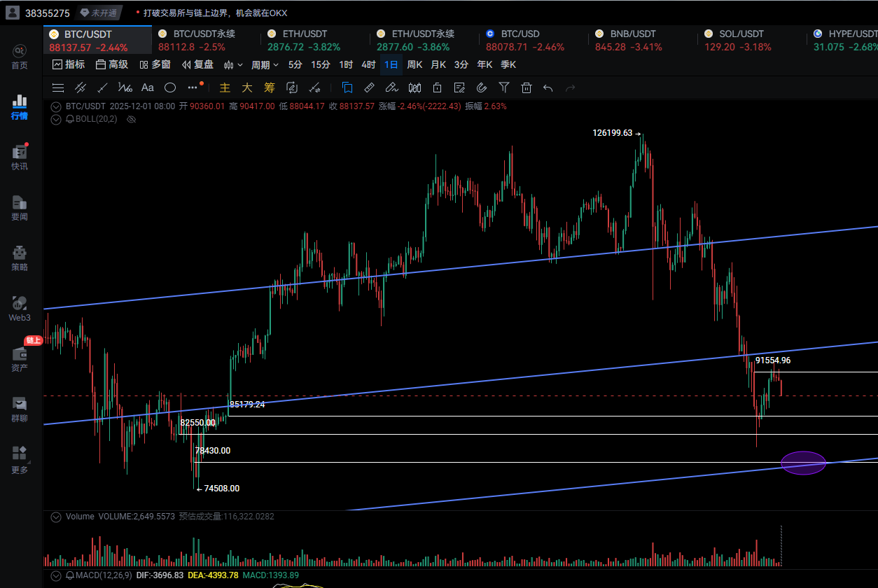Click the trash icon to delete drawings
Image resolution: width=878 pixels, height=588 pixels.
[x=527, y=87]
